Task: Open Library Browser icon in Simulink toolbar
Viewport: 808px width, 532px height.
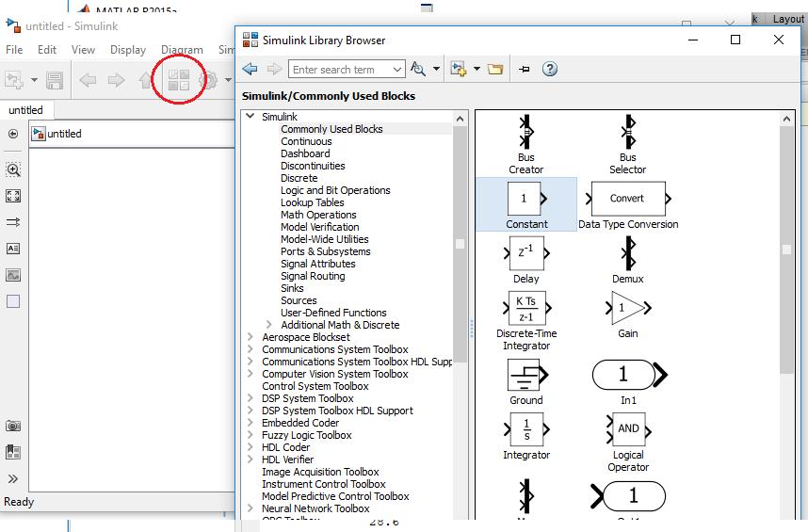Action: [179, 80]
